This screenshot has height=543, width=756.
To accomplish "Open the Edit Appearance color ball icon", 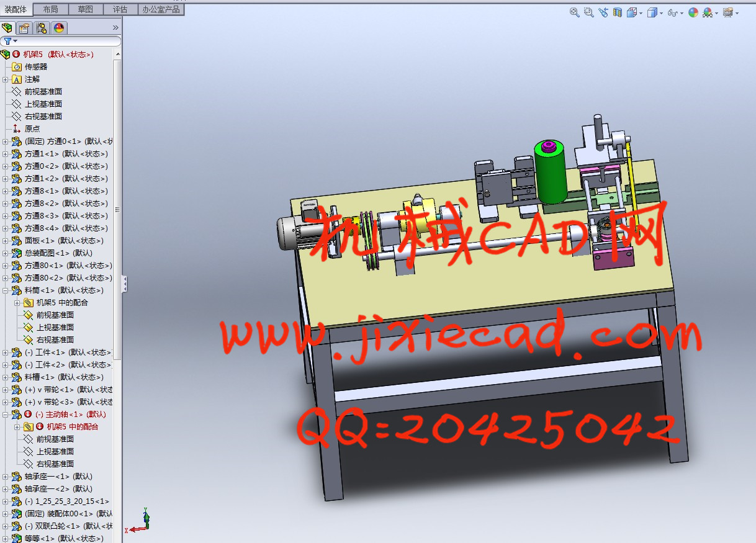I will (x=693, y=12).
